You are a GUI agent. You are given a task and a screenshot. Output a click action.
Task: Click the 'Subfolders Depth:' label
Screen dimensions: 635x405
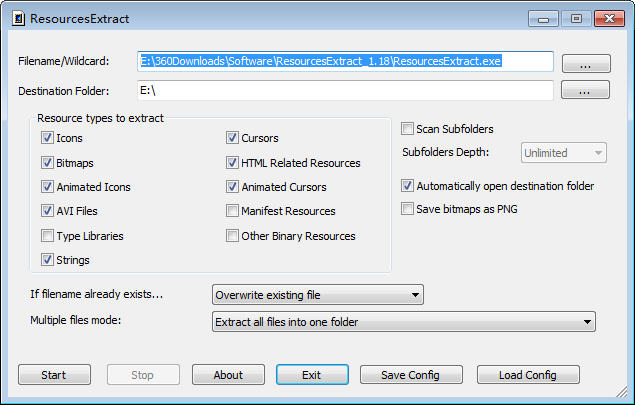coord(445,152)
